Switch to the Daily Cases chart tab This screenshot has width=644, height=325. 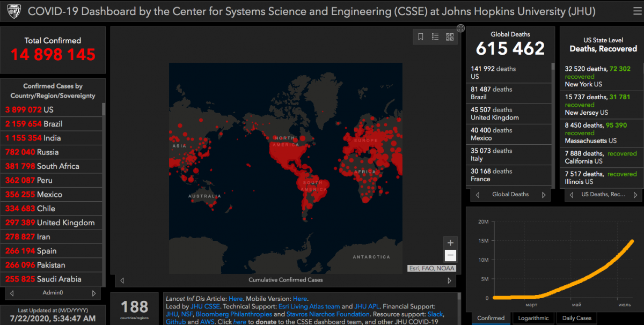click(x=576, y=318)
